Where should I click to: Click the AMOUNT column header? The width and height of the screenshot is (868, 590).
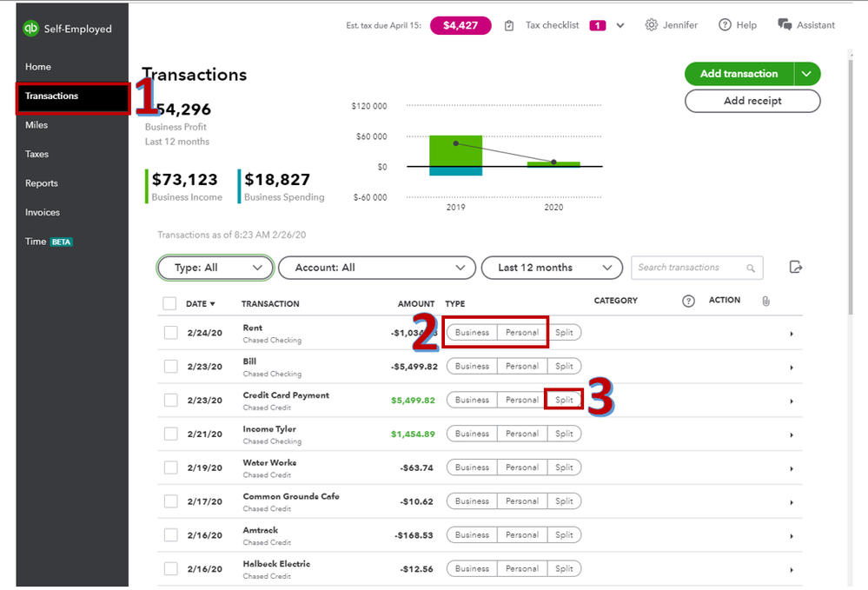tap(415, 304)
